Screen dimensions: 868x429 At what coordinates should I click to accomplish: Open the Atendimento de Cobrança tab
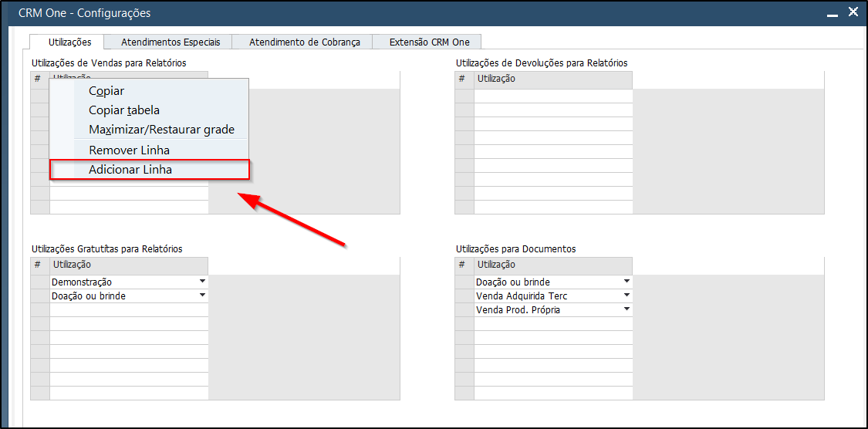(305, 42)
